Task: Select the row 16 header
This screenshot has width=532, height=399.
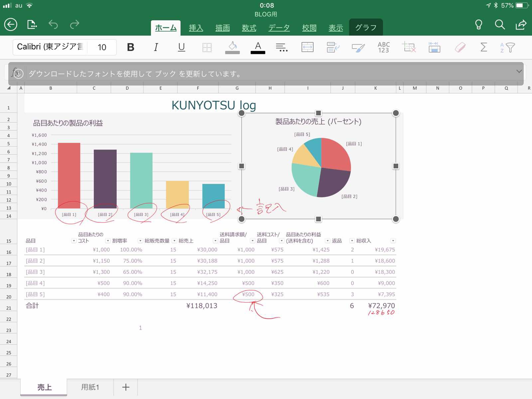Action: (x=9, y=252)
